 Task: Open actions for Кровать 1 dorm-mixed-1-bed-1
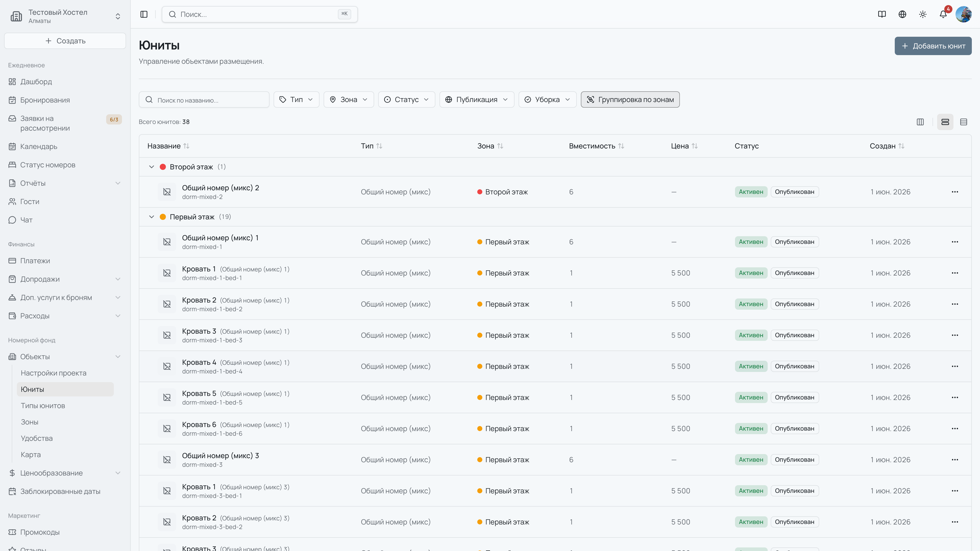click(x=955, y=273)
